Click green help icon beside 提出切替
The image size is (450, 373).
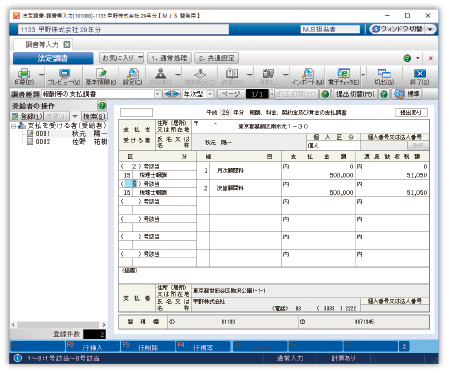(x=384, y=94)
